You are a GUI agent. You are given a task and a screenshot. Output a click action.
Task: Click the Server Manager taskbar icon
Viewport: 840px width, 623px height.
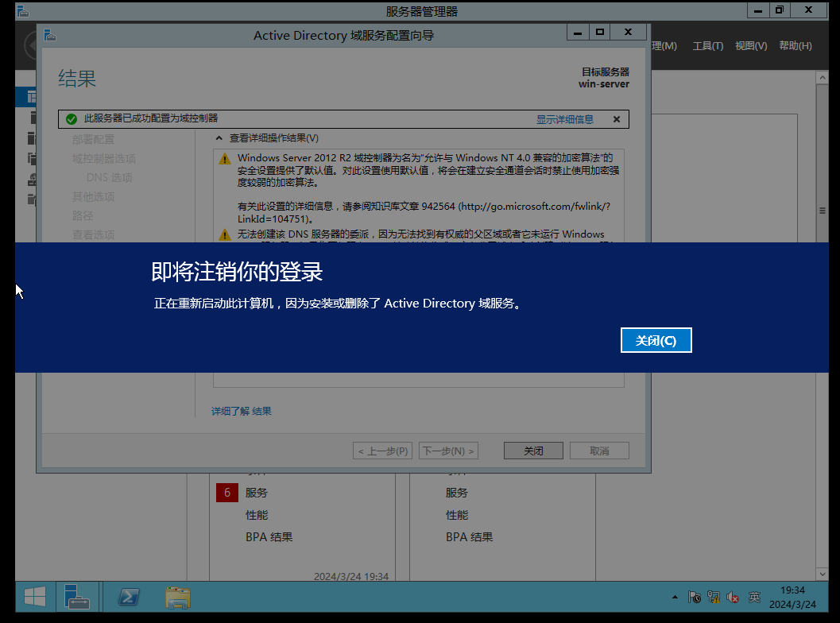(x=76, y=597)
